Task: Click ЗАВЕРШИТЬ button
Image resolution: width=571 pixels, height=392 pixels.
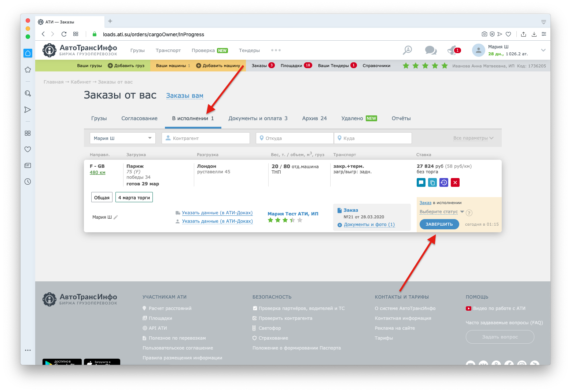Action: [439, 224]
